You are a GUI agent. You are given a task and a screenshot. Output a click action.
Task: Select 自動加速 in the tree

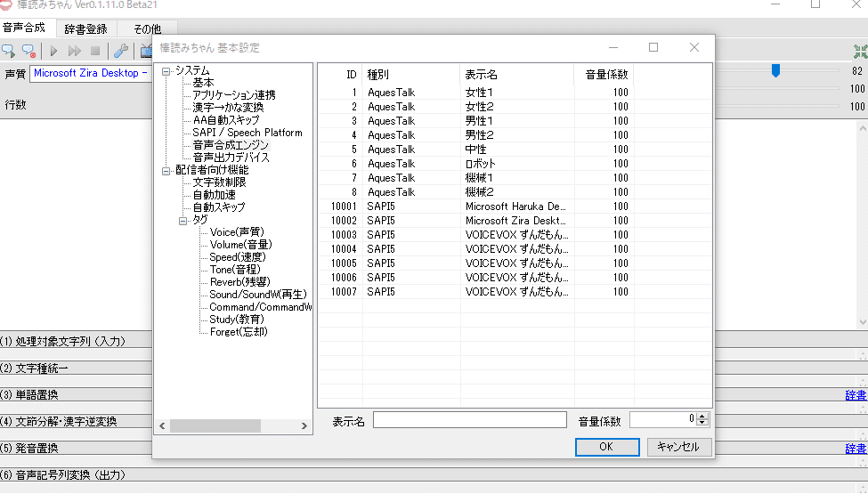215,195
